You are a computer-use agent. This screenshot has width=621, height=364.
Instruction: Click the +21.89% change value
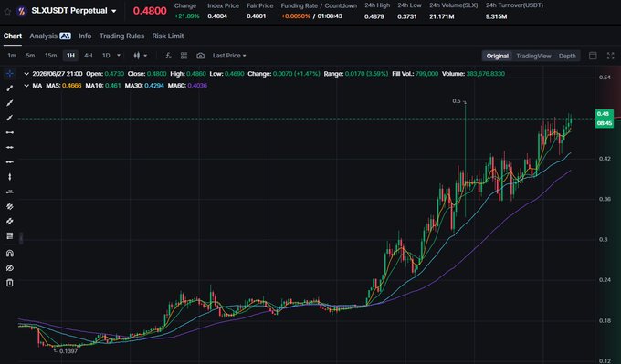pyautogui.click(x=186, y=16)
